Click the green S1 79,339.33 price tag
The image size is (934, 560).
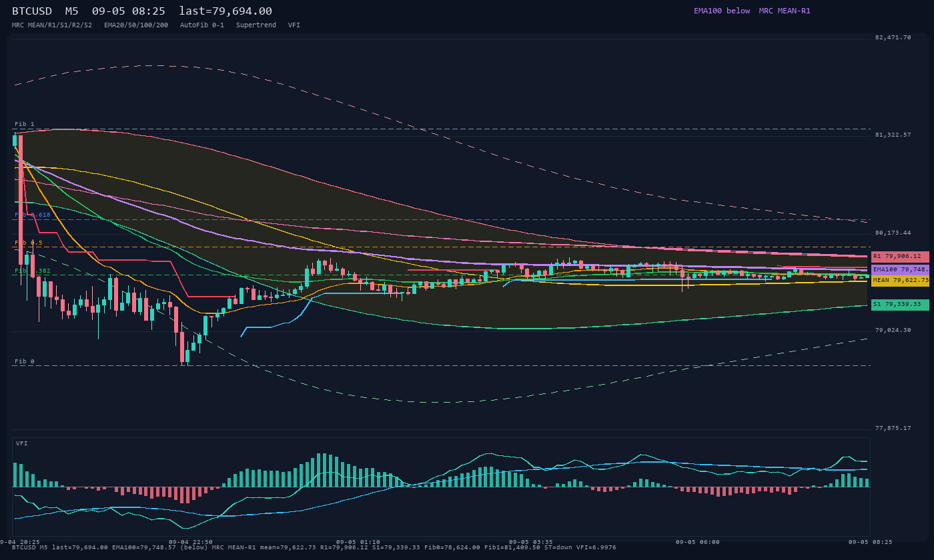point(900,304)
